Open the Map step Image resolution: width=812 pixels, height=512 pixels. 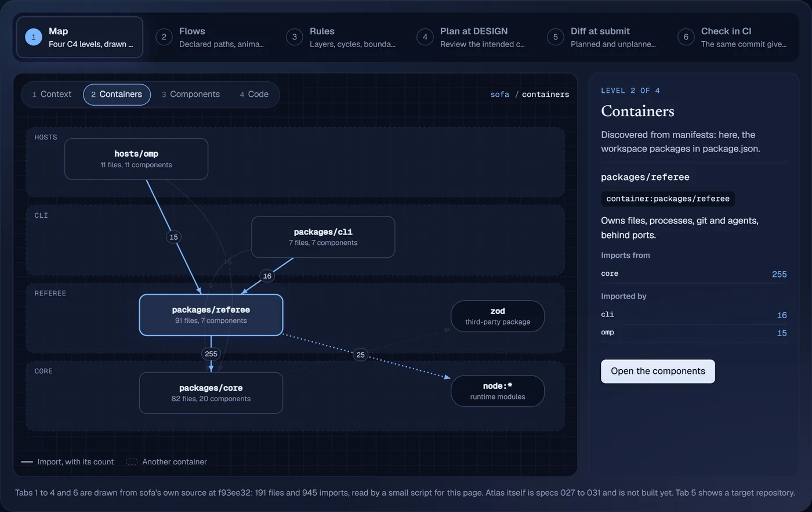point(79,37)
